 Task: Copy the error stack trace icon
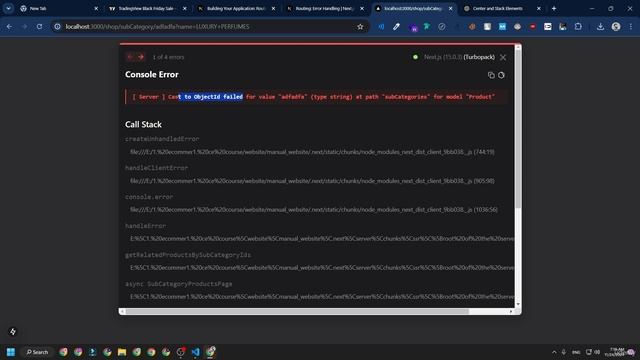[491, 75]
